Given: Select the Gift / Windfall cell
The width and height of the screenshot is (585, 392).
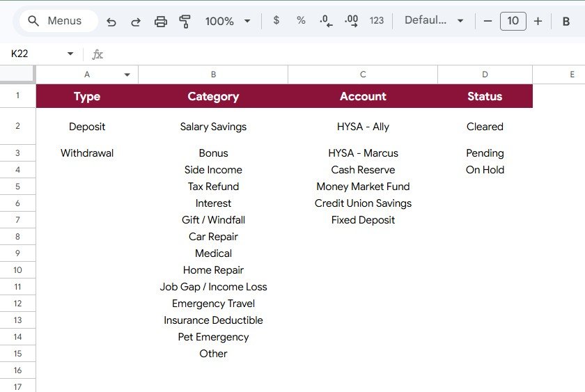Looking at the screenshot, I should coord(213,220).
